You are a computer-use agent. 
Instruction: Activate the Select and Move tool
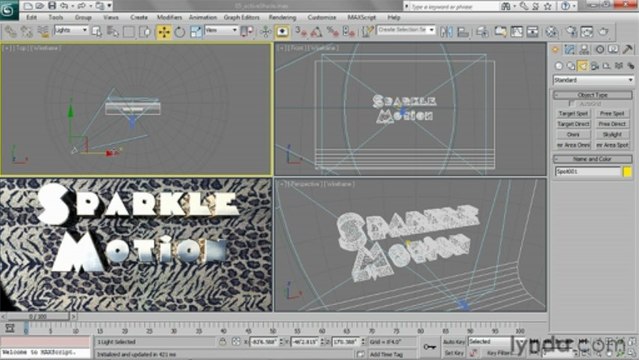164,32
